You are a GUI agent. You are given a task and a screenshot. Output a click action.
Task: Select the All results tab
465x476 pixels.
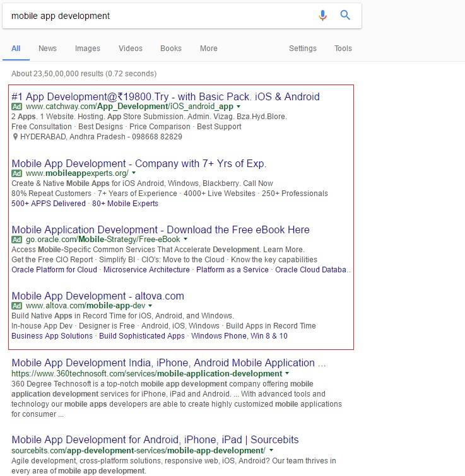16,49
